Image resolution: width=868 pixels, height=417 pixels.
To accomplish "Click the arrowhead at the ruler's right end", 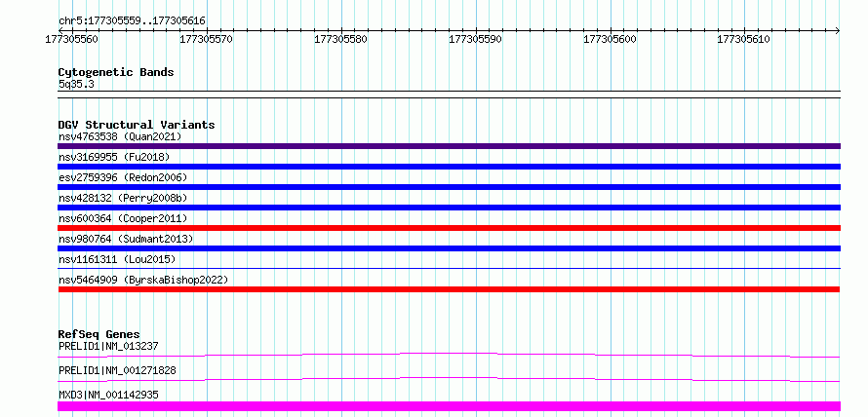I will [837, 30].
